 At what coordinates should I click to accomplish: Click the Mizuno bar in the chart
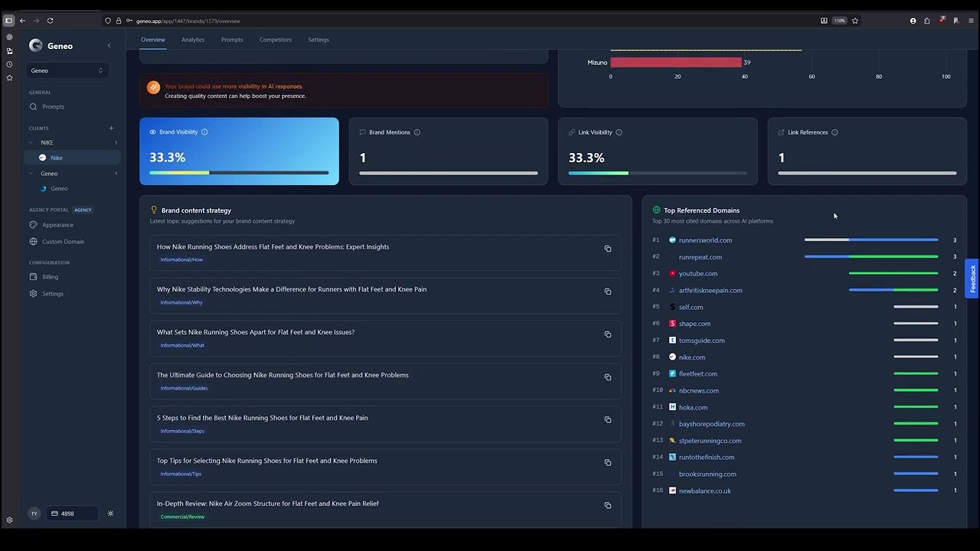pos(676,63)
